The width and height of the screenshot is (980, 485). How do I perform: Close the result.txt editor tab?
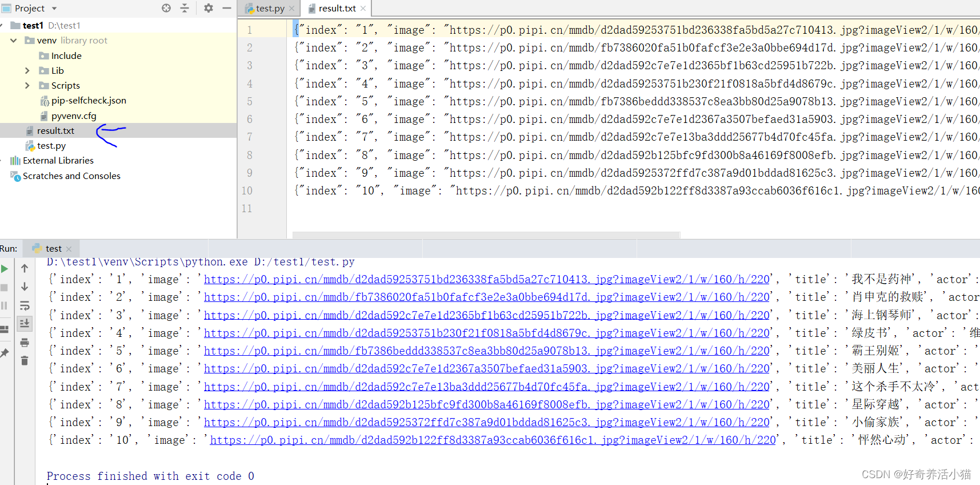[x=363, y=8]
